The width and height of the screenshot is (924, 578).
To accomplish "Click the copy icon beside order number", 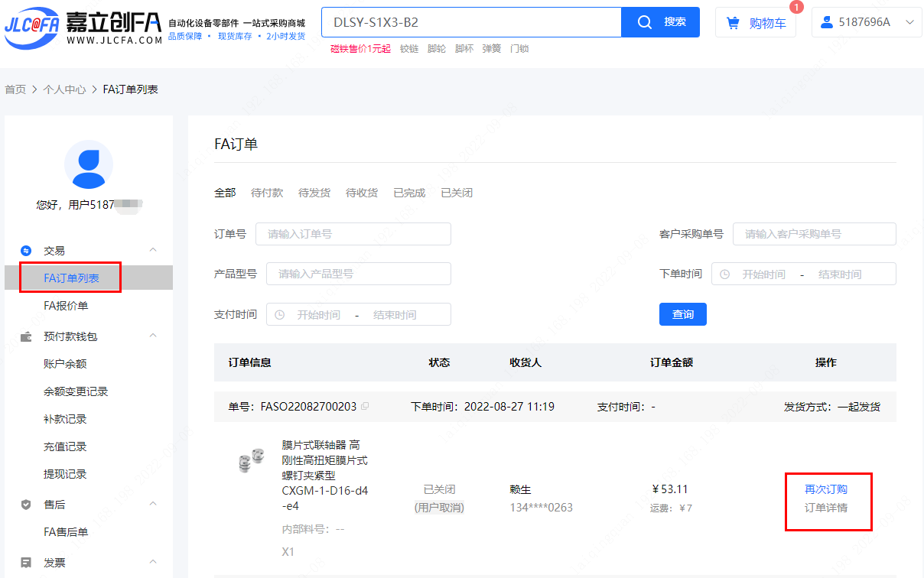I will click(365, 407).
